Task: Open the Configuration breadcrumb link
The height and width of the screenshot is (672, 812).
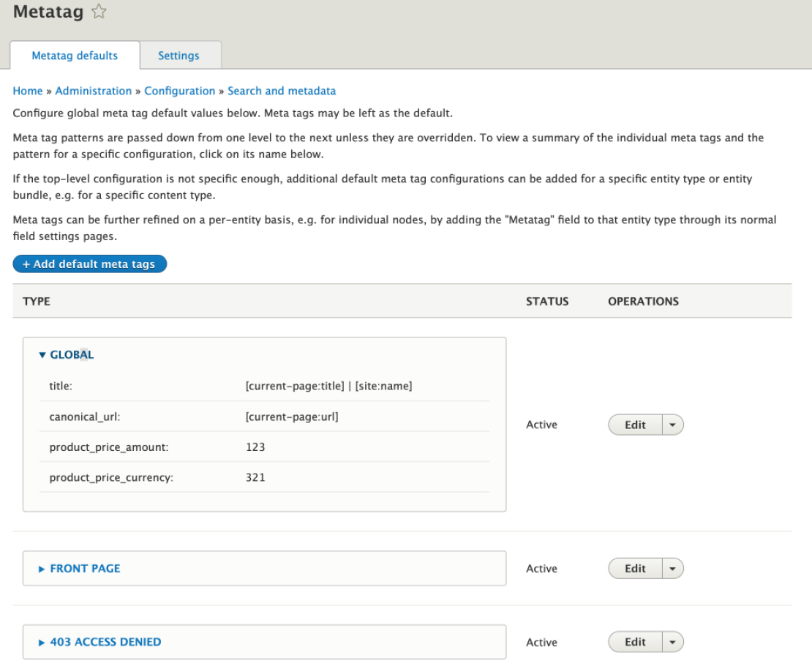Action: pos(180,90)
